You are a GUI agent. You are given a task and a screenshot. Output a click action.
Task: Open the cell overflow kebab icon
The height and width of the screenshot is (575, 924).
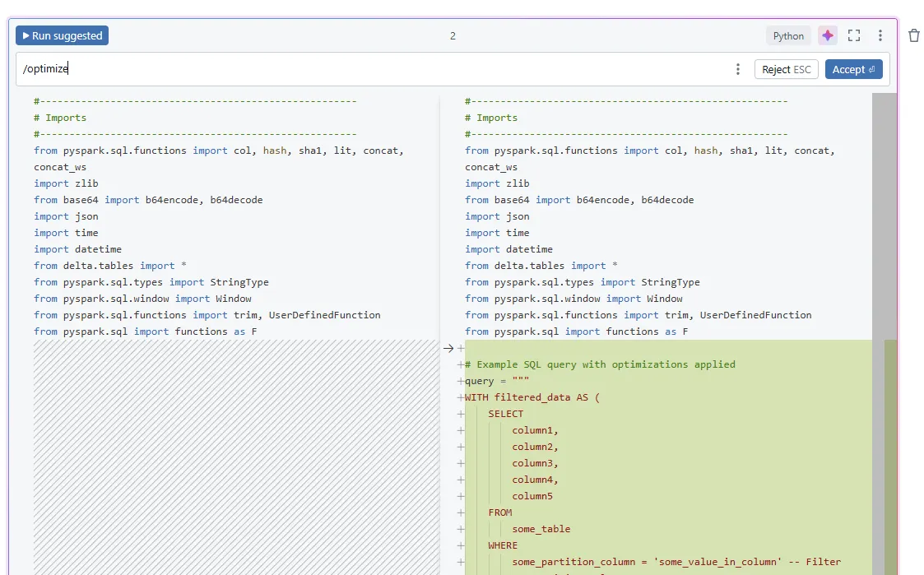click(880, 35)
